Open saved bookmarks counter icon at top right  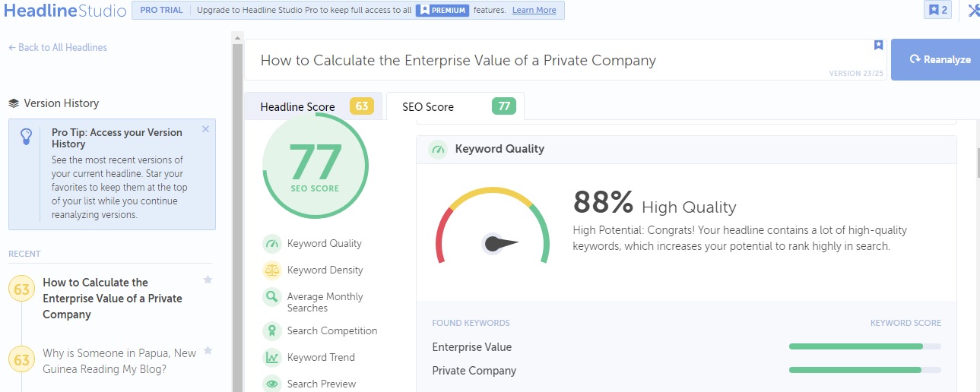click(937, 10)
